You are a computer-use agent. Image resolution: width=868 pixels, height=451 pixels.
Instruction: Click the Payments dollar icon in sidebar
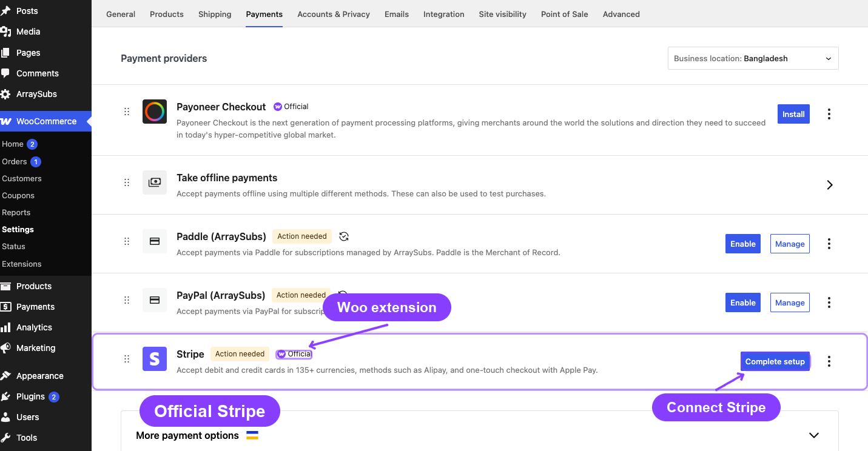point(5,307)
